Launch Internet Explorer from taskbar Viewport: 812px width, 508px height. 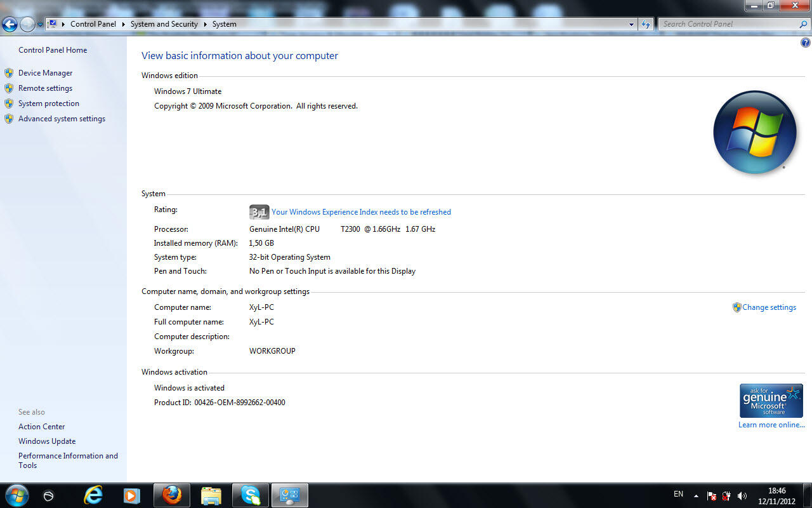point(93,495)
